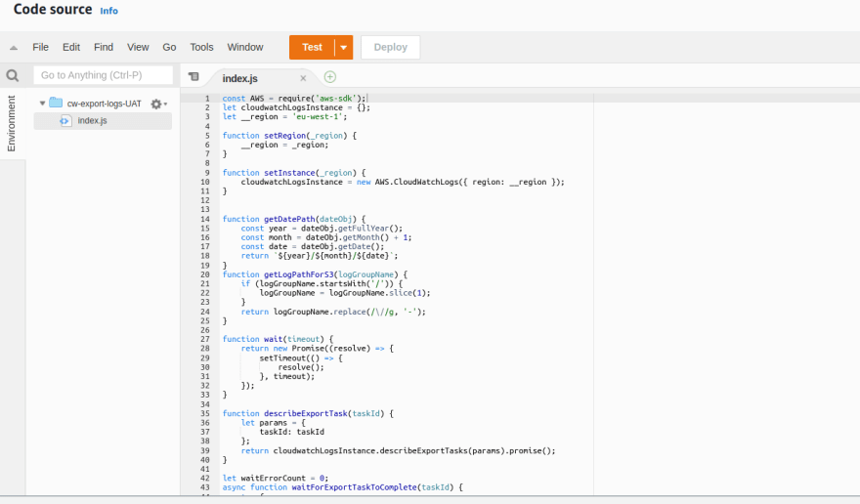Select the cw-export-logs-UAT folder name
The image size is (860, 504).
tap(105, 104)
